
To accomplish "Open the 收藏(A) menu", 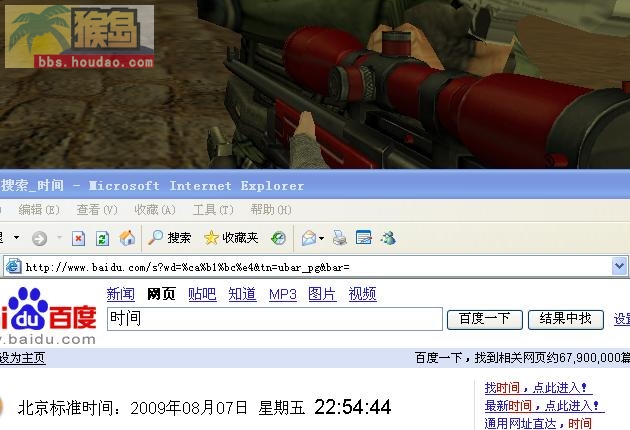I will click(x=155, y=210).
